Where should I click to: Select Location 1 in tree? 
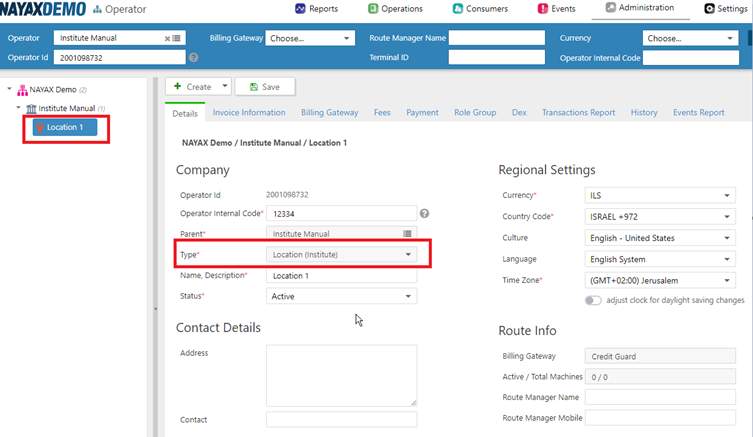pyautogui.click(x=65, y=127)
